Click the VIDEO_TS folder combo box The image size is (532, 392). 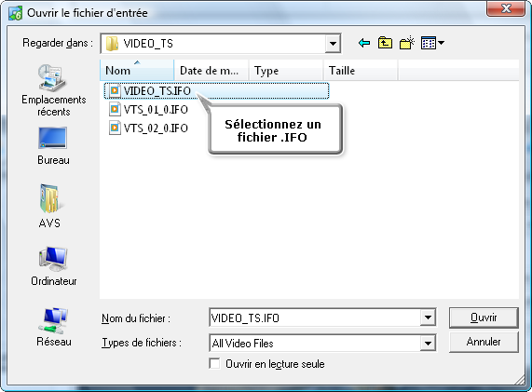[221, 44]
